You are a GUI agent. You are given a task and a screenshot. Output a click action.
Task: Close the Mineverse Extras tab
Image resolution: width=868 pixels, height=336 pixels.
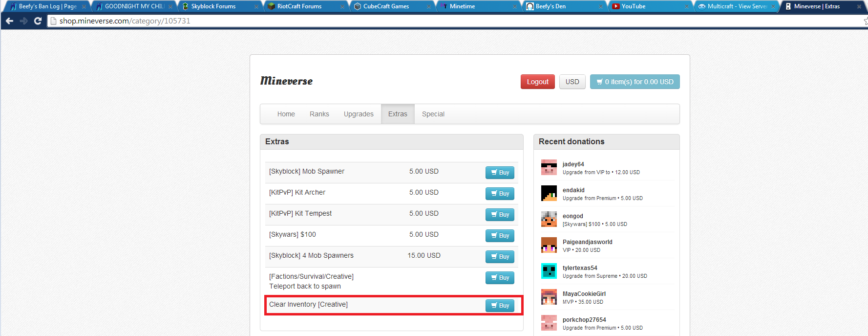(x=859, y=7)
